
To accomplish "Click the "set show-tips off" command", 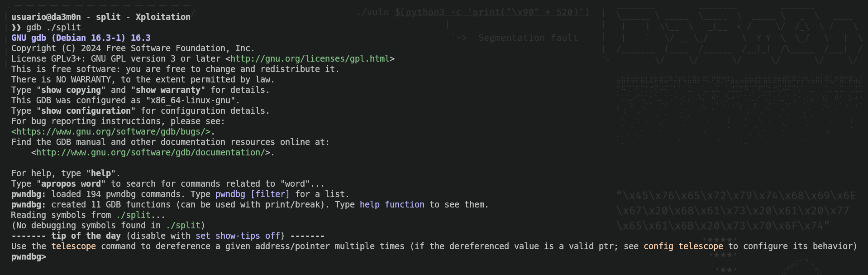I will point(238,236).
